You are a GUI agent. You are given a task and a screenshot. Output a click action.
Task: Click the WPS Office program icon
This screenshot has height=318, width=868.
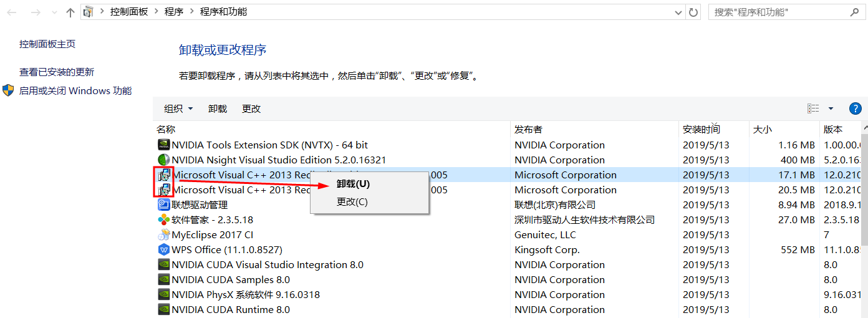(x=163, y=250)
